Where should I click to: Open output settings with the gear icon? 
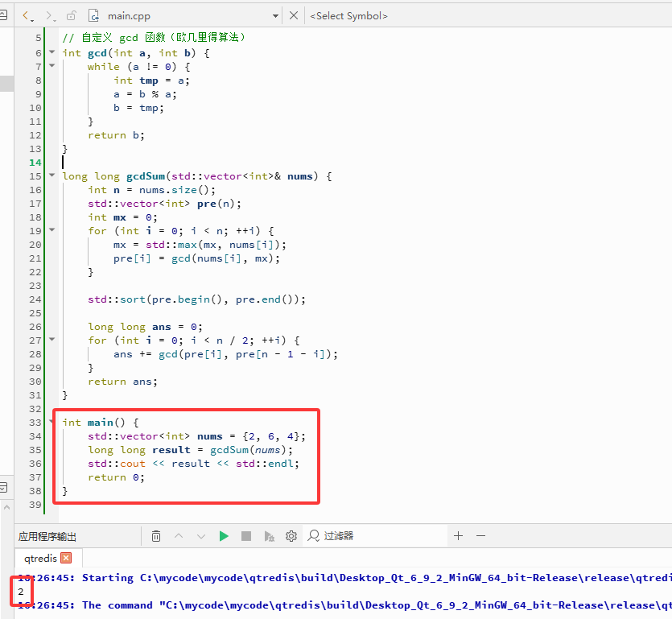pyautogui.click(x=291, y=536)
